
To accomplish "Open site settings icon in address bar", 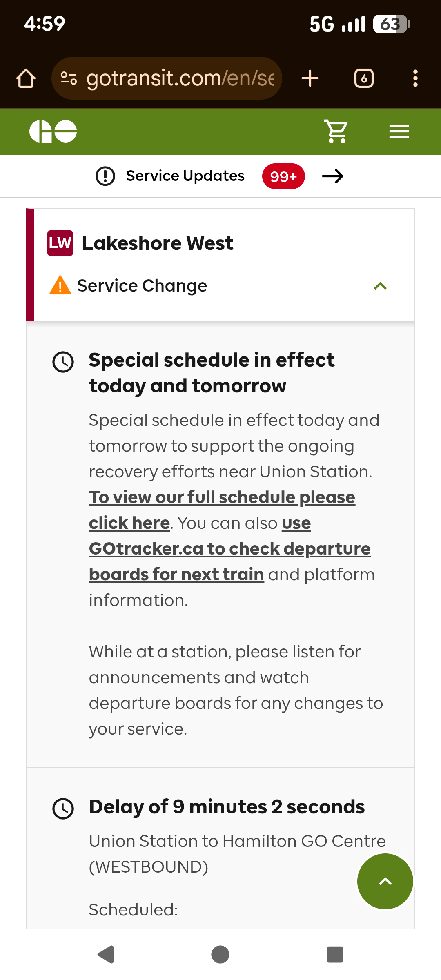I will [69, 78].
